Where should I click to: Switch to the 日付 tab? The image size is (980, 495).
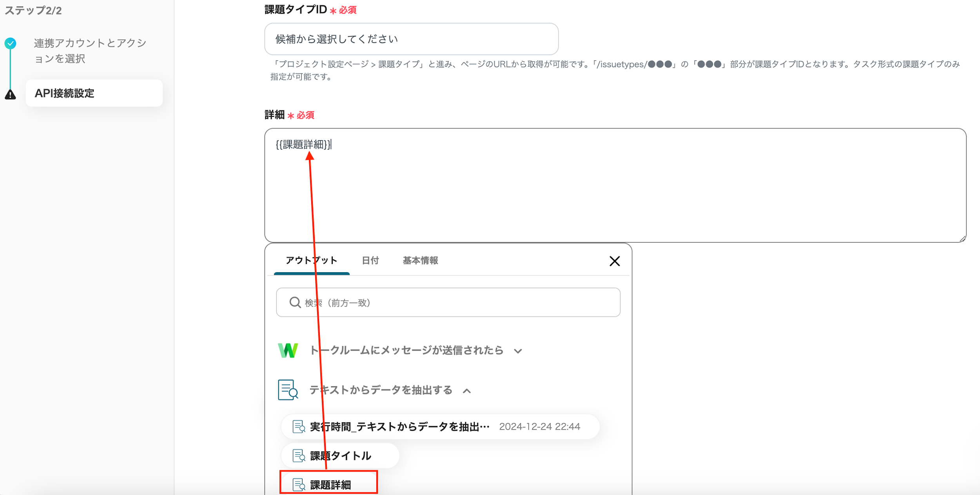[370, 260]
